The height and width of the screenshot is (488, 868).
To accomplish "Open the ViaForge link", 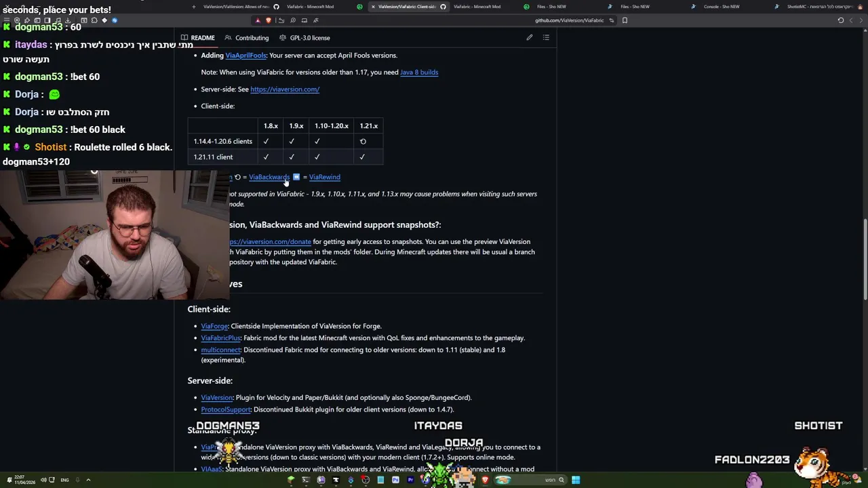I will 214,326.
